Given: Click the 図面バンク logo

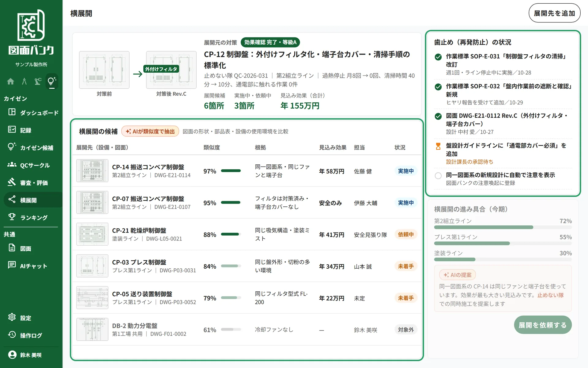Looking at the screenshot, I should click(31, 33).
